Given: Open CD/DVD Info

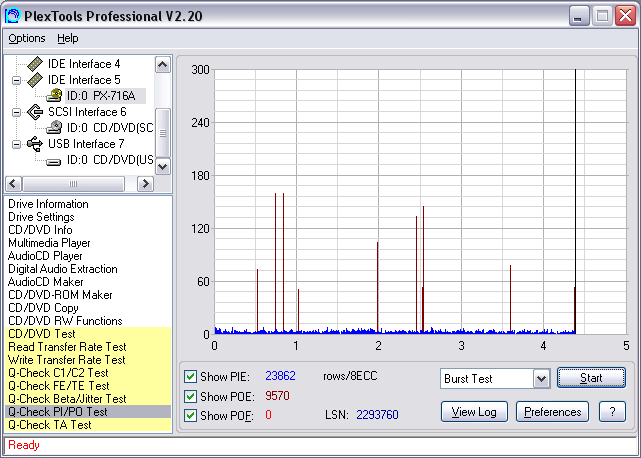Looking at the screenshot, I should 40,230.
